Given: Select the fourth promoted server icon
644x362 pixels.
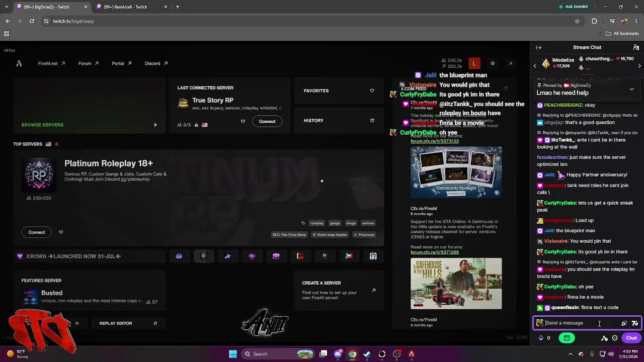Looking at the screenshot, I should (252, 256).
